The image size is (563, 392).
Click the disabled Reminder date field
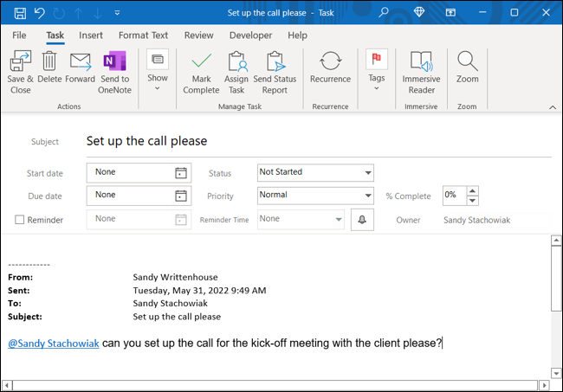[x=139, y=219]
